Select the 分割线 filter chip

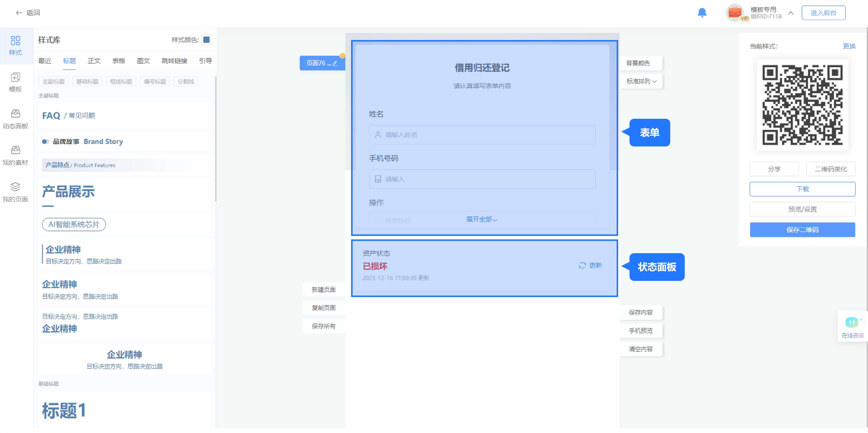point(186,82)
